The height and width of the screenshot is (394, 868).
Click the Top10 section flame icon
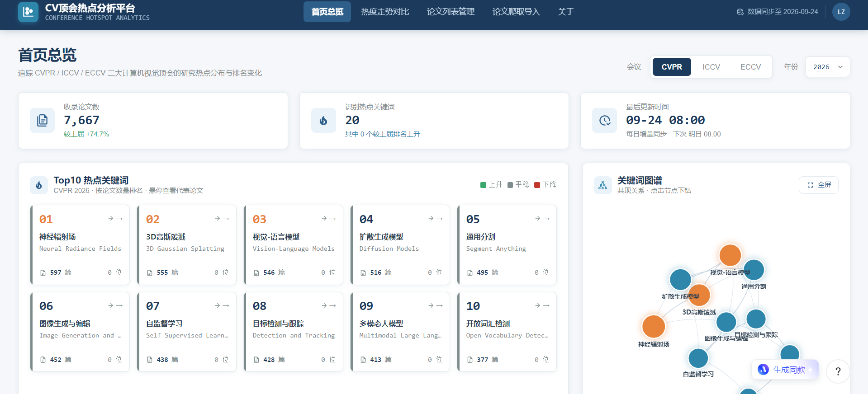click(39, 185)
